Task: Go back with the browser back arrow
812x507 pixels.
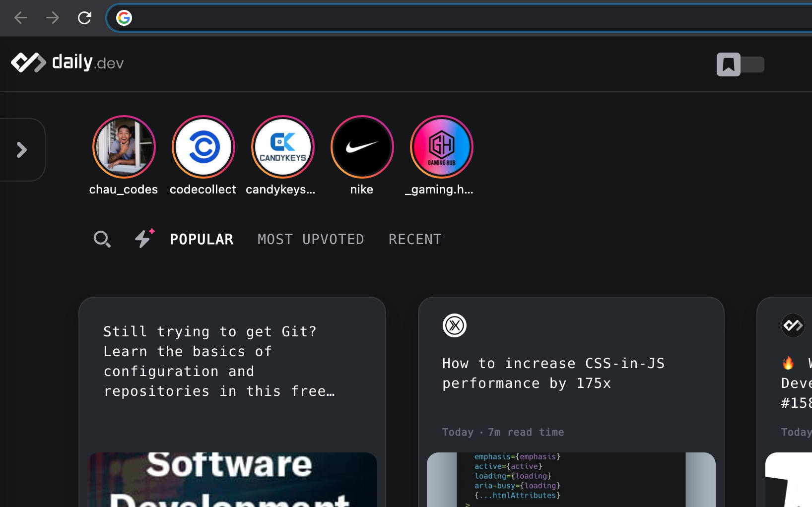Action: coord(21,18)
